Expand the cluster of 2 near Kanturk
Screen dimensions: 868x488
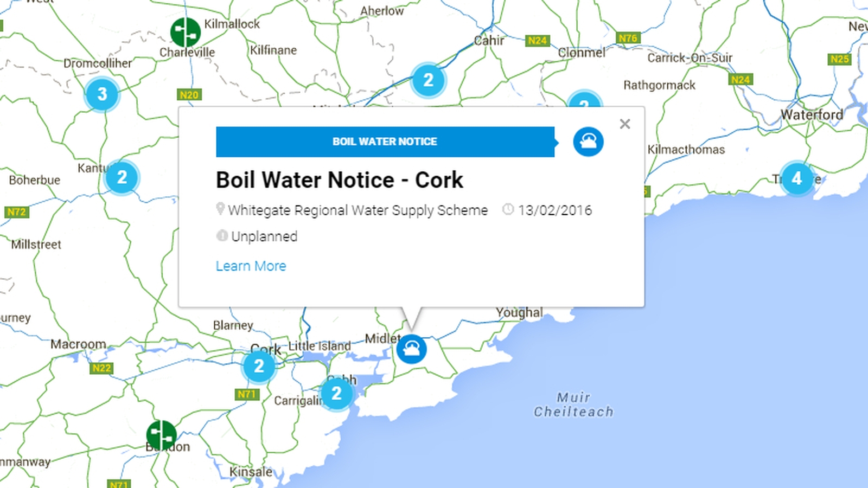(x=122, y=177)
